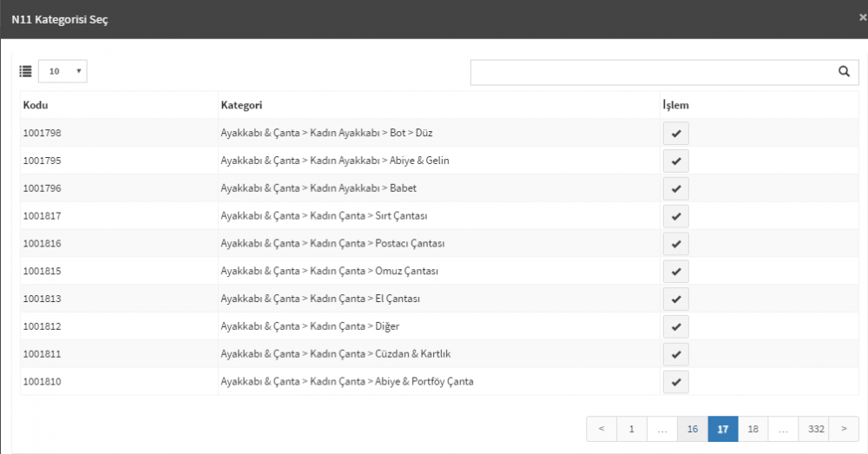Select Sırt Çantası row checkmark

pos(676,216)
